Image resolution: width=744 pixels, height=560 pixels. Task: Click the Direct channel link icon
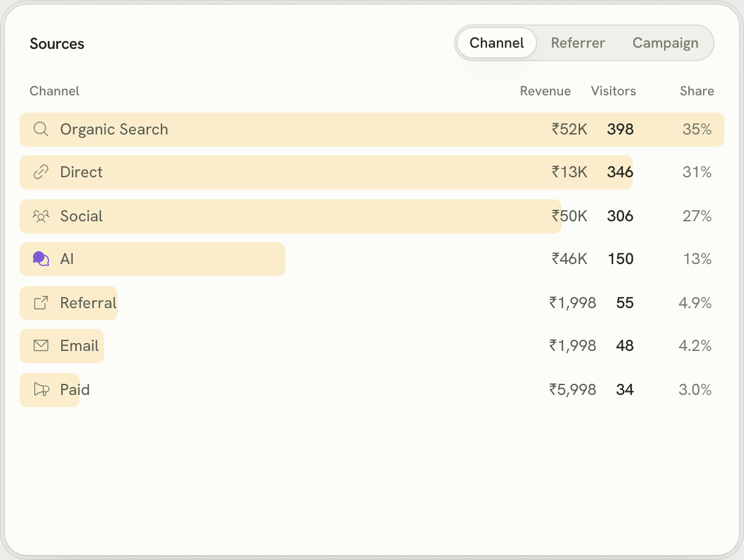click(x=41, y=172)
